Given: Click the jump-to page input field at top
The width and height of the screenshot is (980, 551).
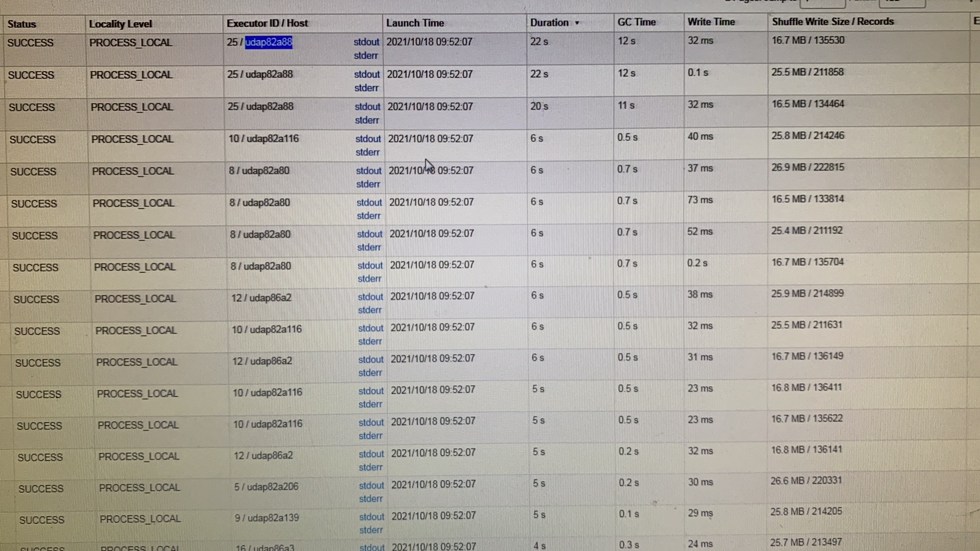Looking at the screenshot, I should [x=823, y=4].
